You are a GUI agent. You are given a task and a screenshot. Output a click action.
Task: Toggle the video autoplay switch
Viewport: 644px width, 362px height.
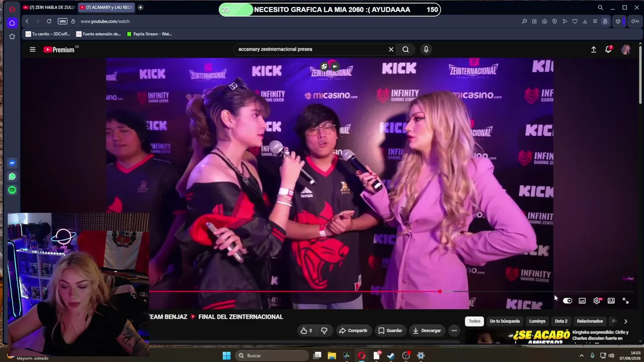(x=568, y=301)
